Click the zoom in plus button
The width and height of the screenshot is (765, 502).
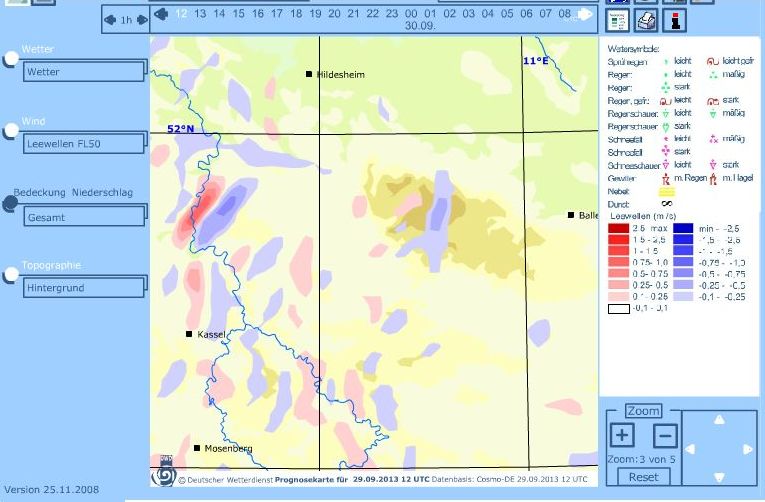point(622,435)
